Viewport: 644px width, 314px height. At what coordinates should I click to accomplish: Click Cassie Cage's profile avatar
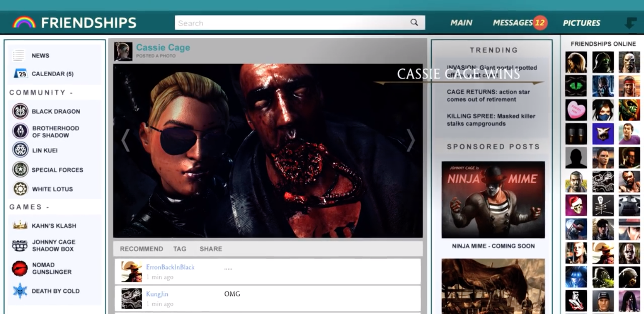pos(123,51)
